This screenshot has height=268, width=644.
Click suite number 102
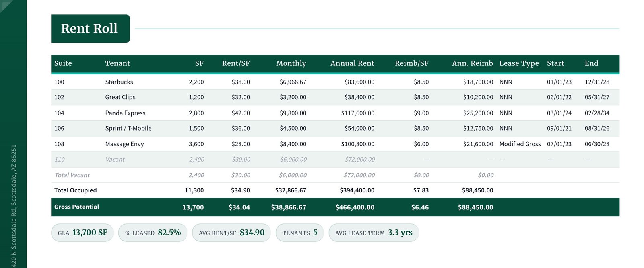59,97
